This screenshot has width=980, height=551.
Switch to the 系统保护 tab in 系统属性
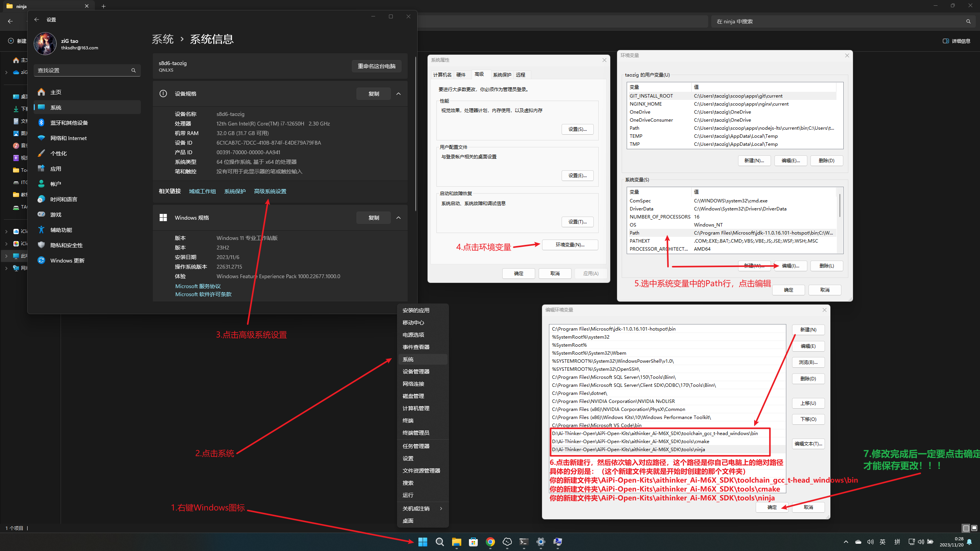tap(502, 75)
